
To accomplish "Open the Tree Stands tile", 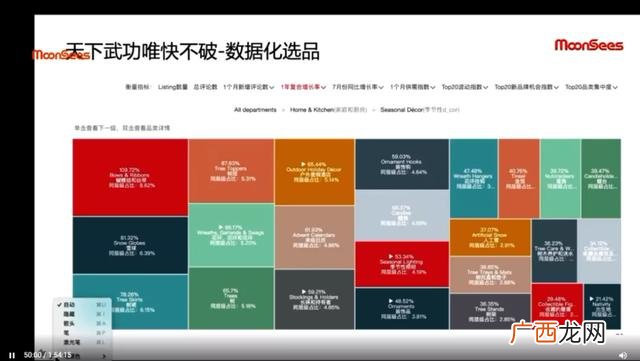I will tap(490, 311).
